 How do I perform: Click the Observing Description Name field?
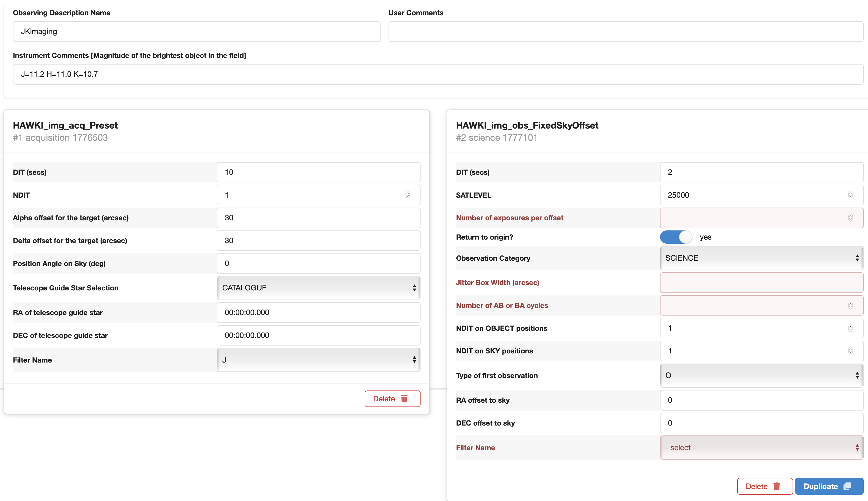(197, 32)
